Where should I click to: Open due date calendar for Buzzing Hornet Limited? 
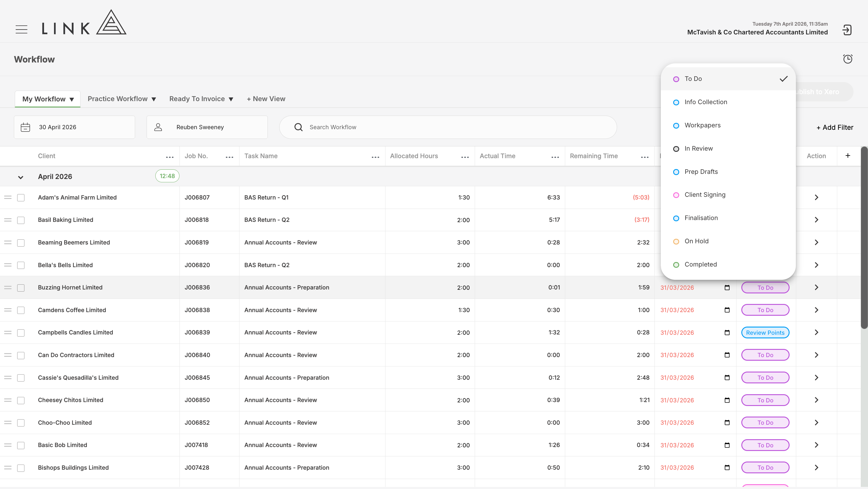tap(727, 288)
